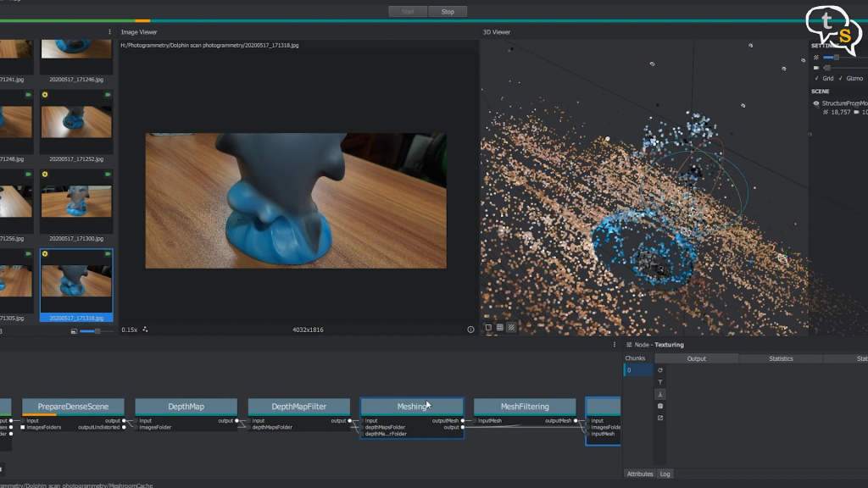Open the Attributes tab
The image size is (868, 488).
(x=640, y=474)
